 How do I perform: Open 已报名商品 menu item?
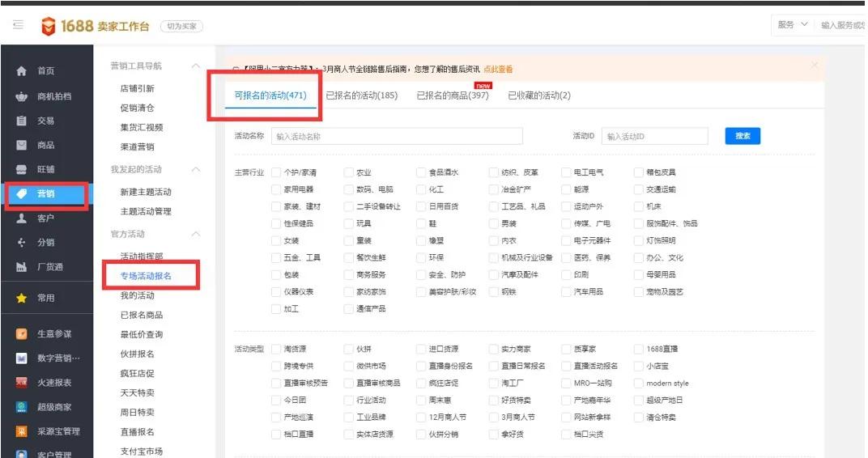coord(142,315)
